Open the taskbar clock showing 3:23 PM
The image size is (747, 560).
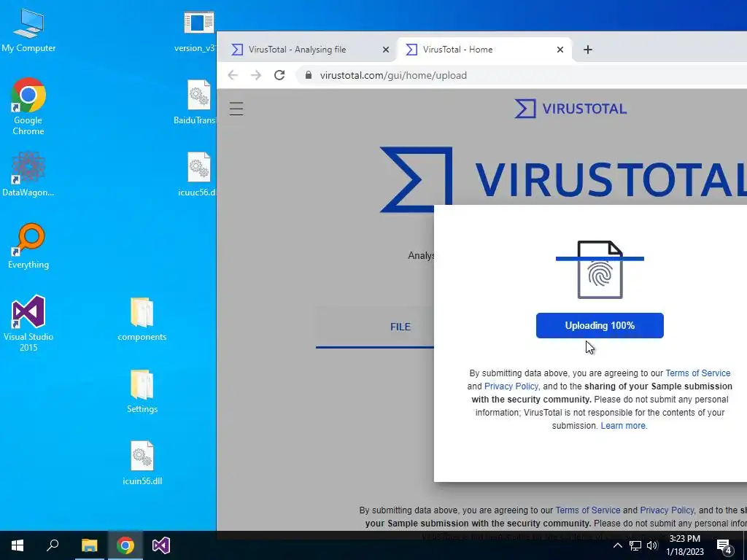point(684,545)
